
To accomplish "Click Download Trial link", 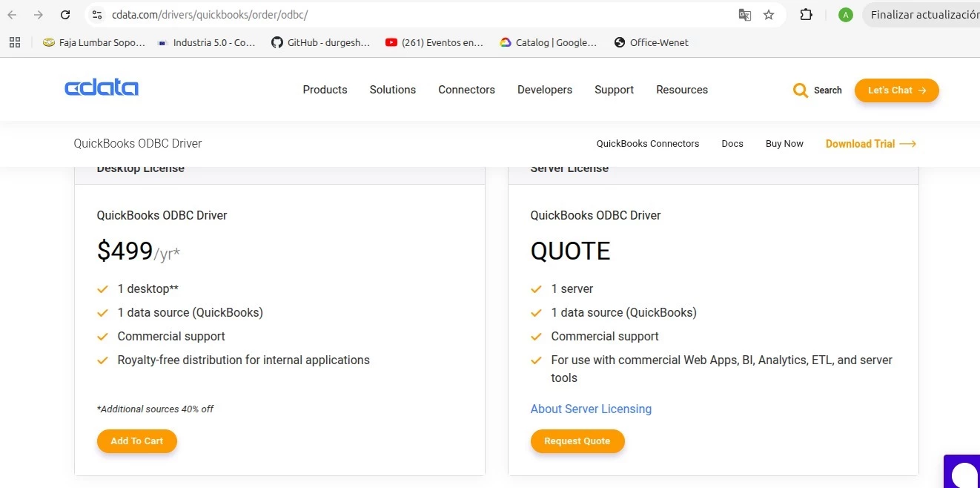I will pyautogui.click(x=871, y=144).
